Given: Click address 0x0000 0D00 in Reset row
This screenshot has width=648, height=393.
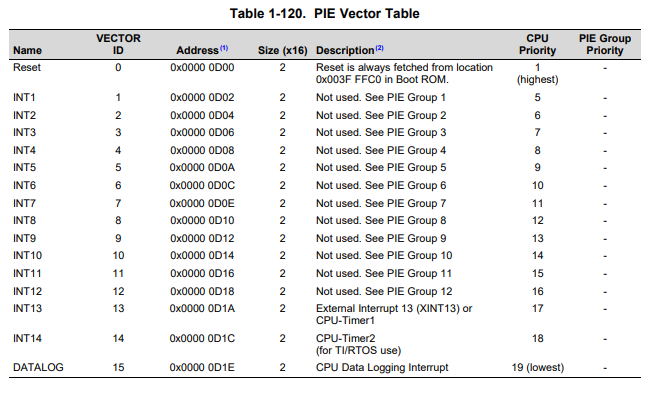Looking at the screenshot, I should 202,67.
